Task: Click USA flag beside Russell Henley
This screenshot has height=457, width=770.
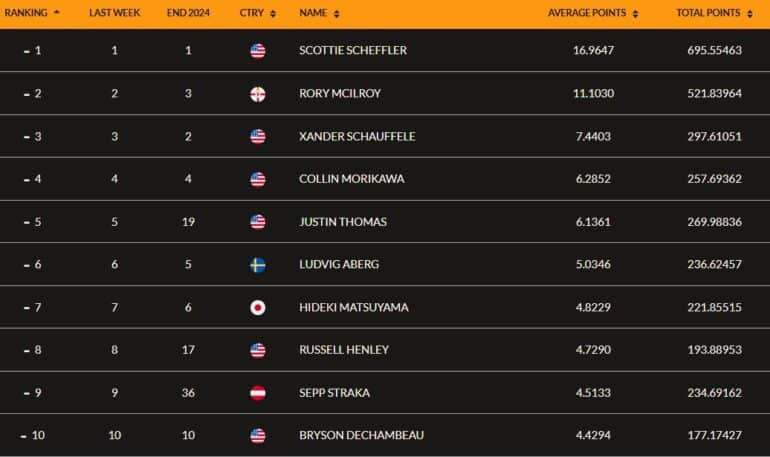Action: (x=258, y=350)
